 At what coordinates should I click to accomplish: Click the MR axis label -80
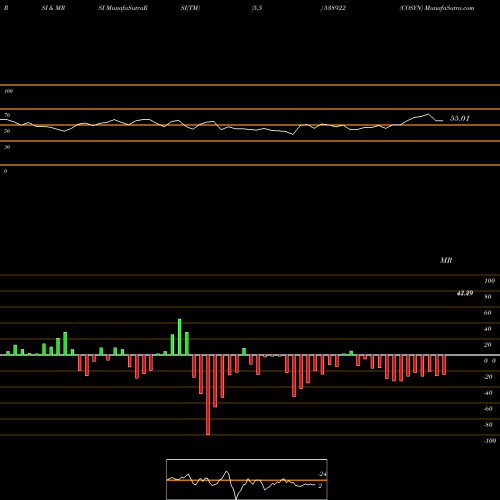point(488,425)
